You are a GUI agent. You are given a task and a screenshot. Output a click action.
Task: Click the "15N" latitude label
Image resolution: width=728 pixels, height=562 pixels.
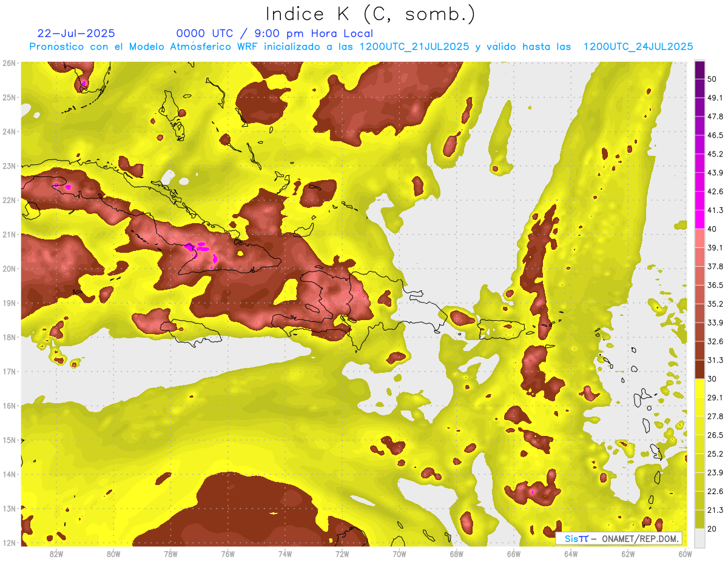pos(9,440)
